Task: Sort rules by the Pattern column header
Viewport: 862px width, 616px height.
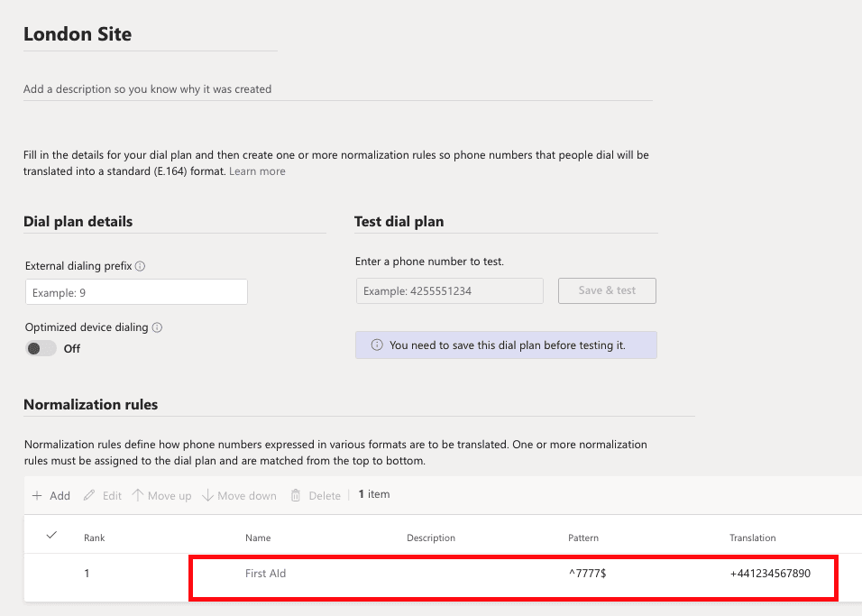Action: (x=583, y=538)
